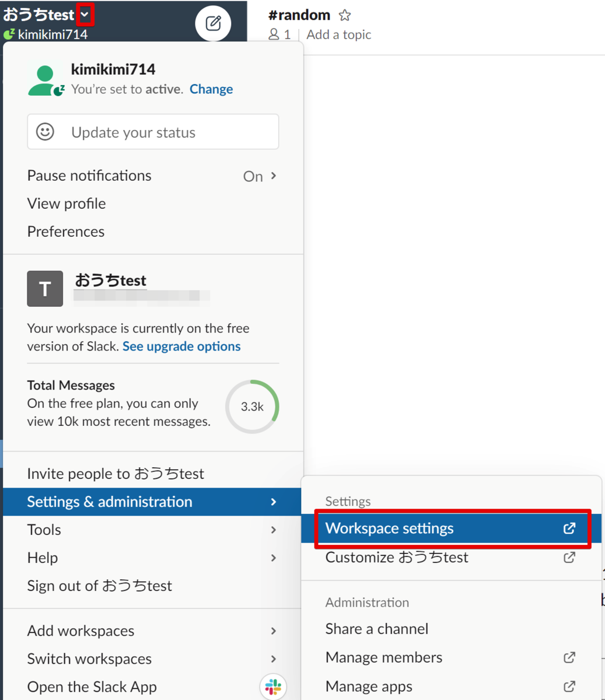Click the smiley emoji in status field
The width and height of the screenshot is (605, 700).
(45, 132)
